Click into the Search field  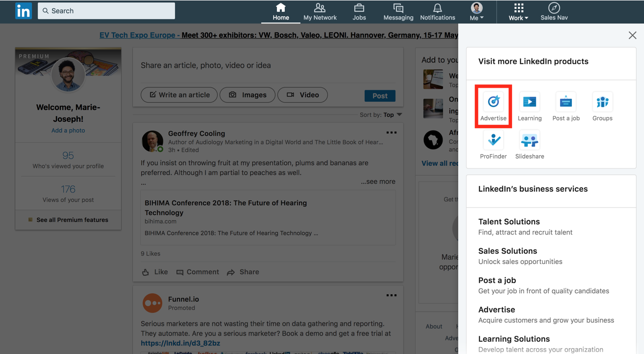pos(106,11)
